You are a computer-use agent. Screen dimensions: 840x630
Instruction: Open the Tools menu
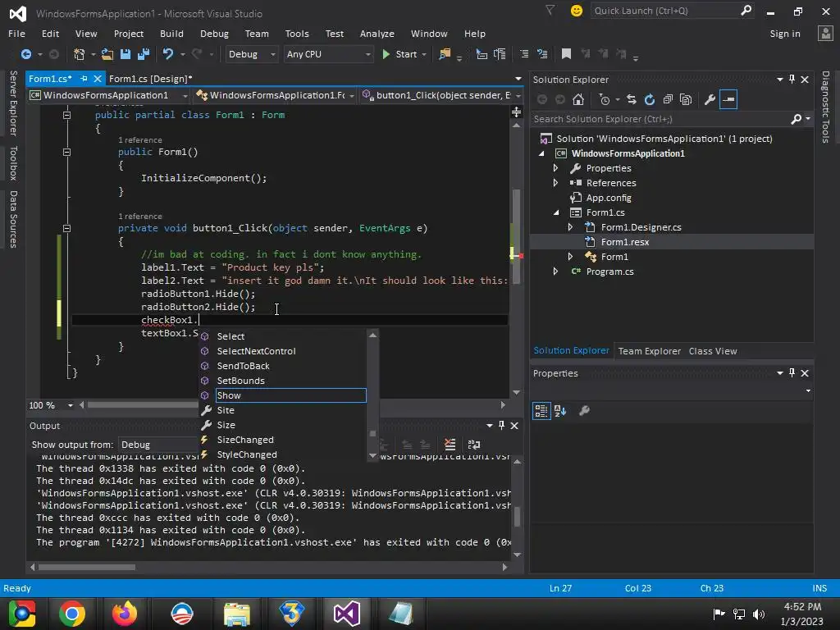[297, 34]
